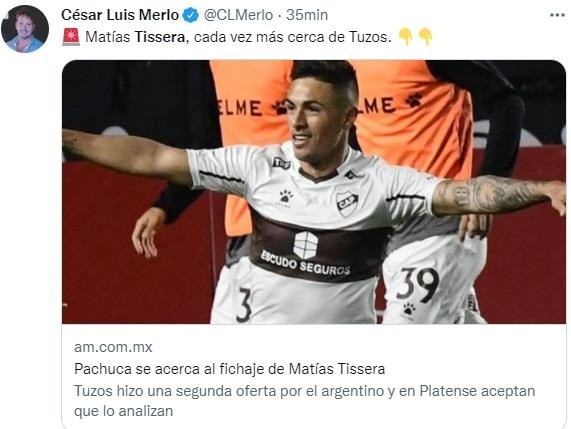The height and width of the screenshot is (429, 571).
Task: Click the am.com.mx source domain
Action: tap(113, 347)
